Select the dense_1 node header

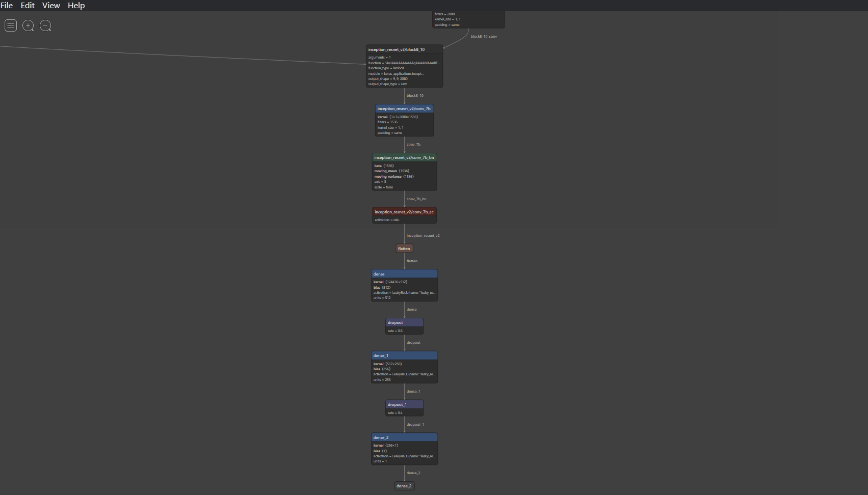(x=404, y=355)
